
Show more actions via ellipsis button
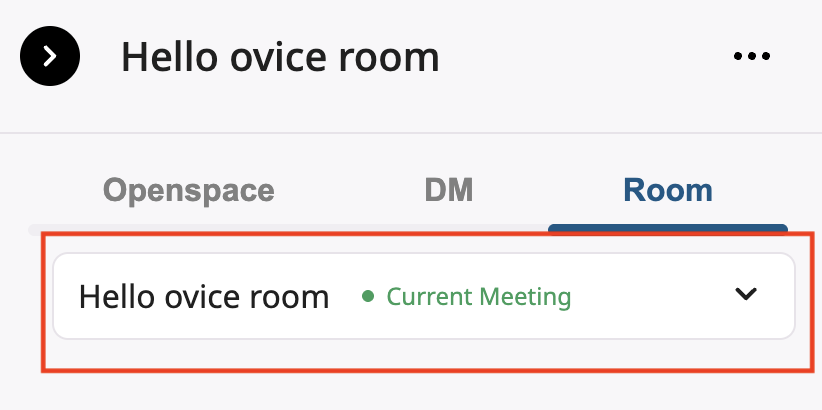coord(752,57)
